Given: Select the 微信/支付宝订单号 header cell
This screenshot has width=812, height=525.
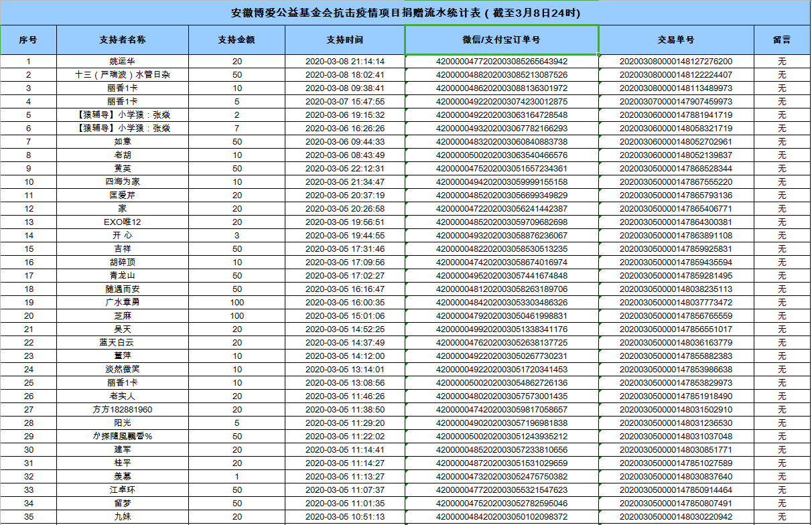Looking at the screenshot, I should click(502, 40).
